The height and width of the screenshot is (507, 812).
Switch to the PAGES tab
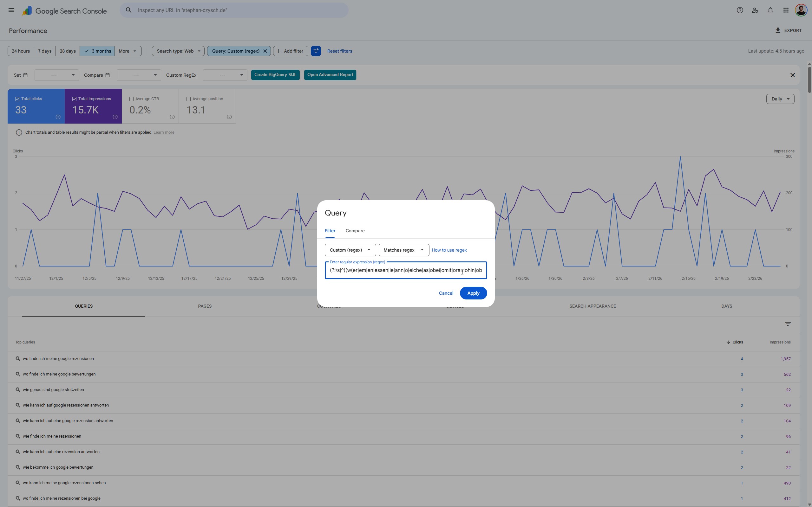pos(205,306)
